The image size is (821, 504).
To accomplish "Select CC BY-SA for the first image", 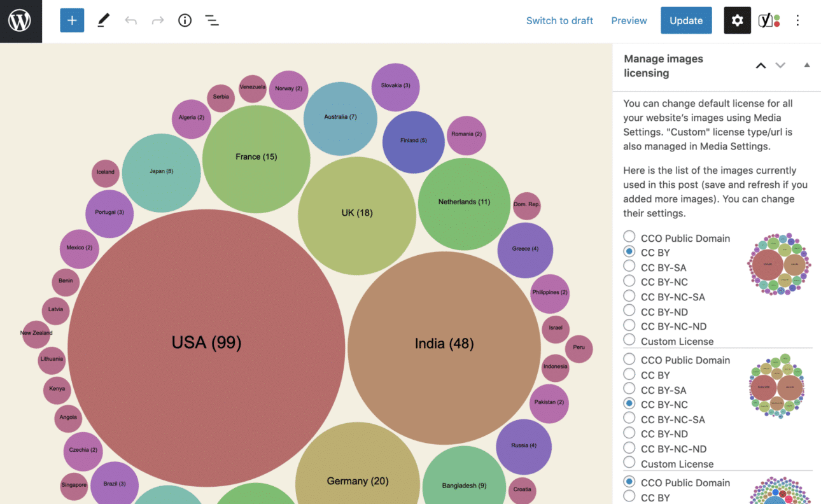I will pyautogui.click(x=629, y=266).
